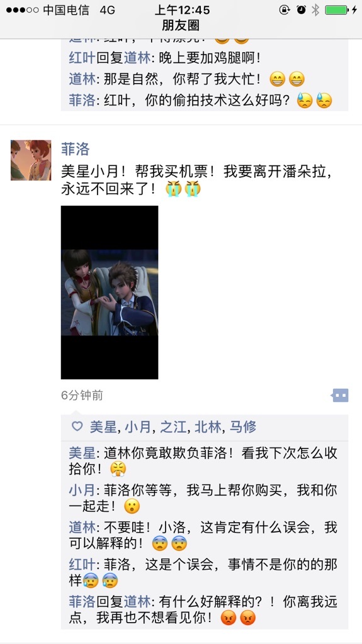The width and height of the screenshot is (362, 644).
Task: Tap the comment bubble icon next to 6分钟前
Action: point(340,396)
